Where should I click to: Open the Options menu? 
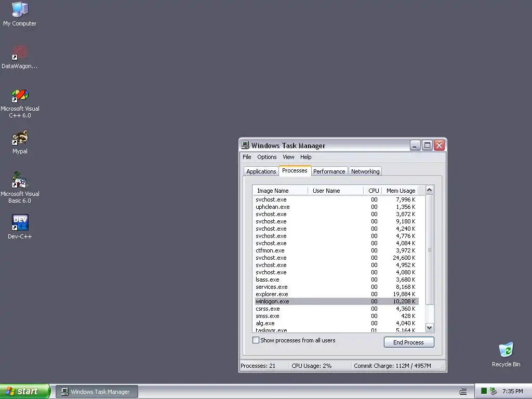[267, 157]
